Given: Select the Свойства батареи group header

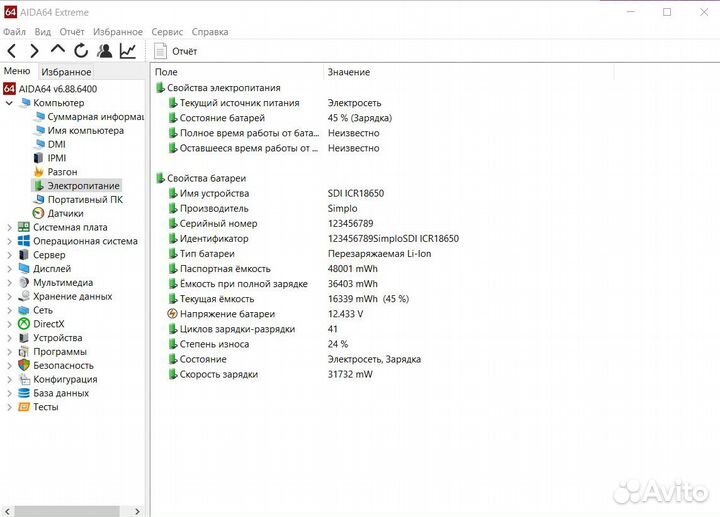Looking at the screenshot, I should (x=201, y=178).
